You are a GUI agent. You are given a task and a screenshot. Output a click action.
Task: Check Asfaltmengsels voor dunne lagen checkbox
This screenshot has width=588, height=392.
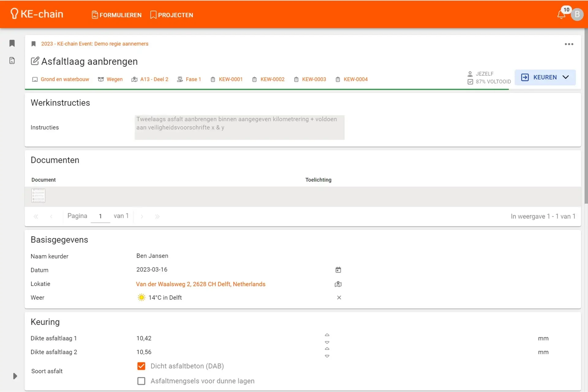[141, 381]
